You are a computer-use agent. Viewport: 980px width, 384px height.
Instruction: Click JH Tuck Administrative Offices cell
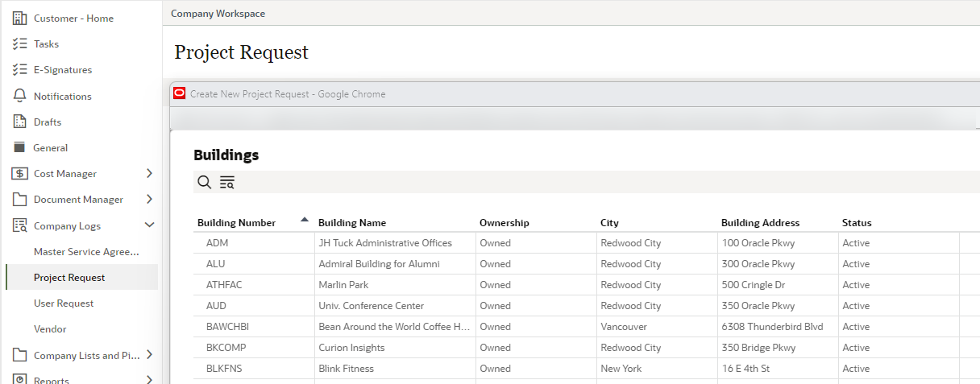click(385, 242)
